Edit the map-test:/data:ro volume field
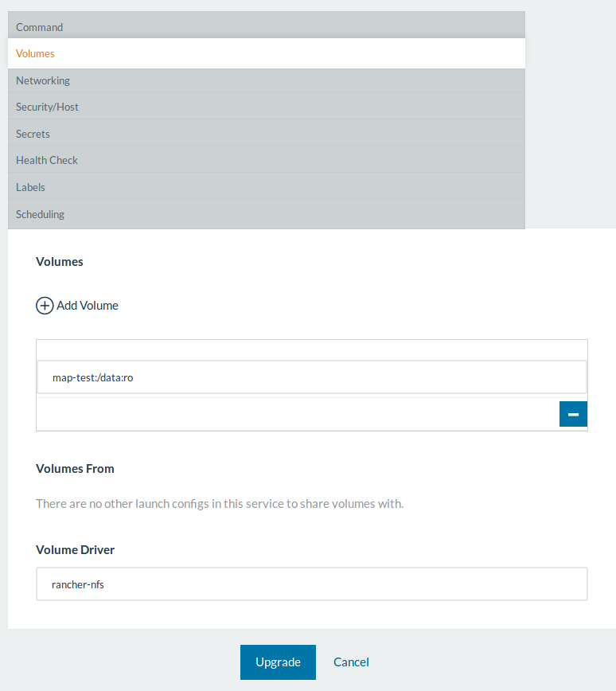The height and width of the screenshot is (691, 616). coord(312,377)
